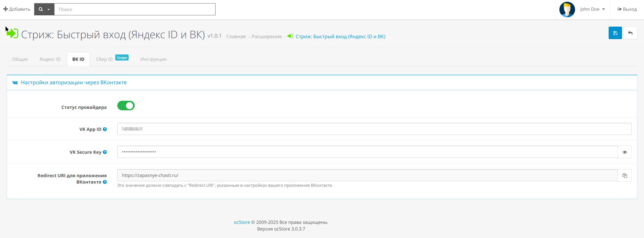The image size is (644, 238).
Task: Toggle the Статус провайдера switch
Action: click(126, 106)
